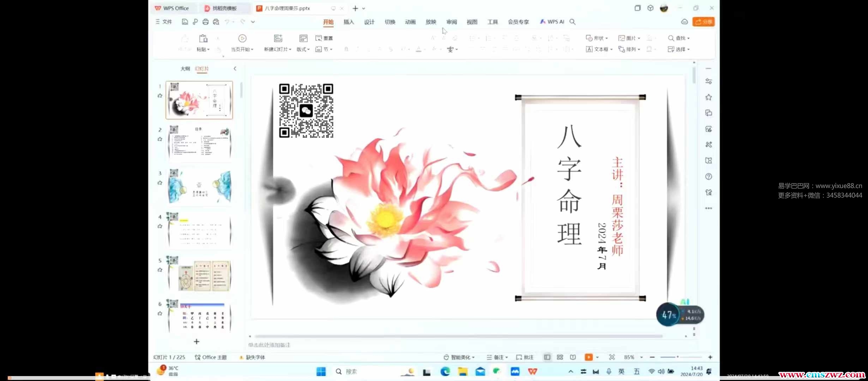Open the 插入 ribbon tab
868x381 pixels.
click(x=349, y=22)
